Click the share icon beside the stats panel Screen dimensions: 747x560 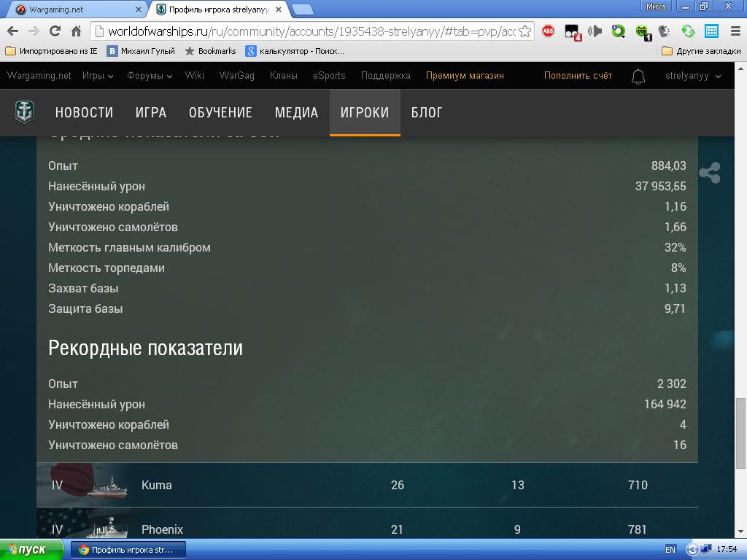pos(709,173)
